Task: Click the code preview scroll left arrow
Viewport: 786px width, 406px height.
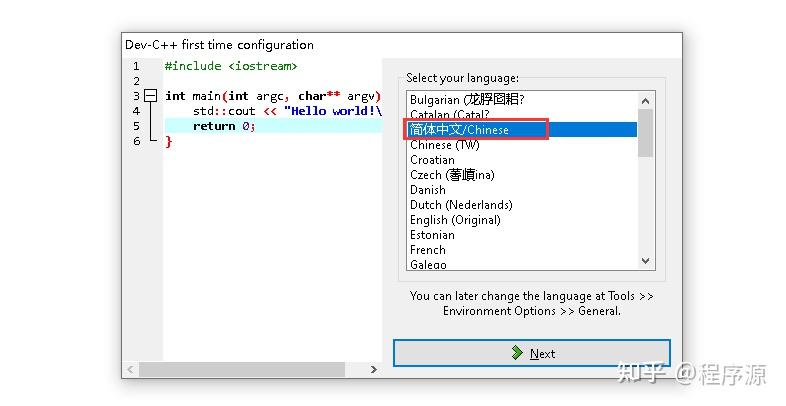Action: tap(130, 369)
